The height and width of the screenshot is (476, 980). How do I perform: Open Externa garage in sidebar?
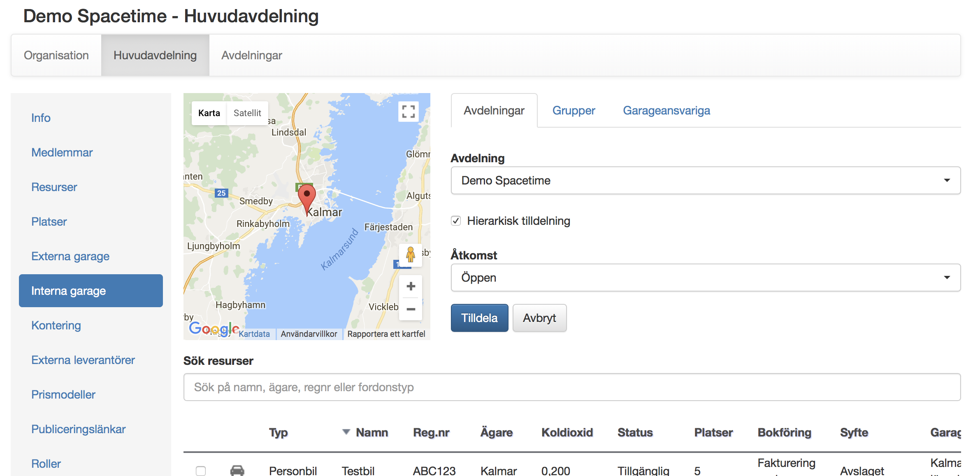(70, 256)
